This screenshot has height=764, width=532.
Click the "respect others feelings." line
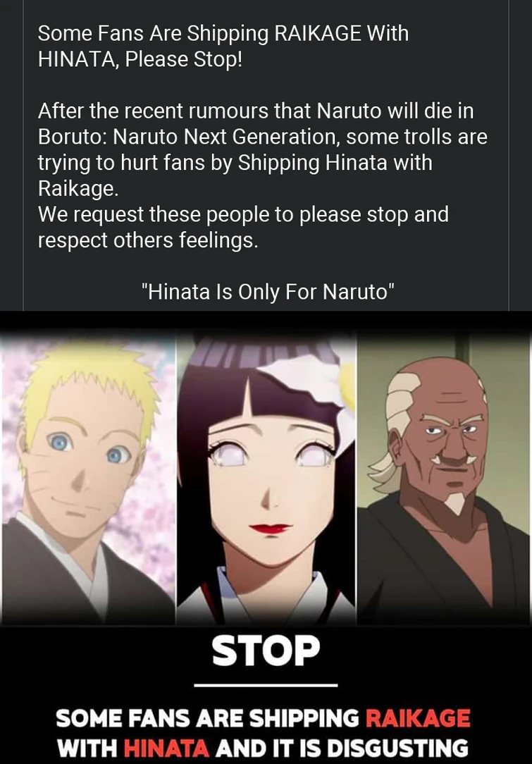pos(148,240)
